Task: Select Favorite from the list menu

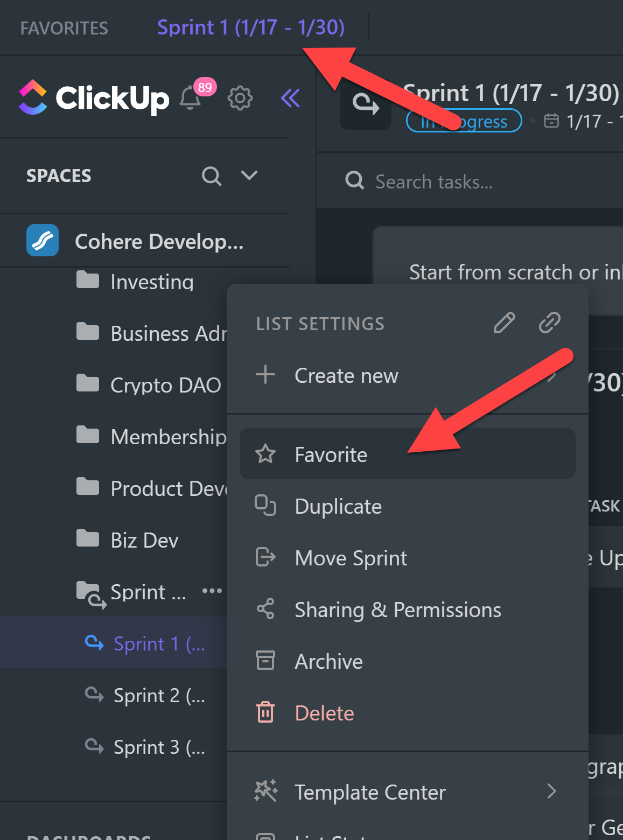Action: click(x=331, y=454)
